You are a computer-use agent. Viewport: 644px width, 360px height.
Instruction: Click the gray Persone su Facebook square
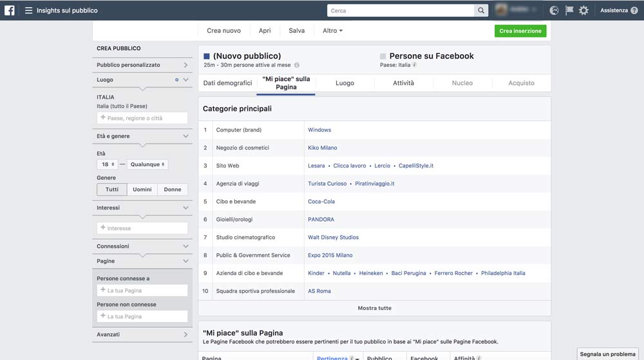[x=383, y=56]
